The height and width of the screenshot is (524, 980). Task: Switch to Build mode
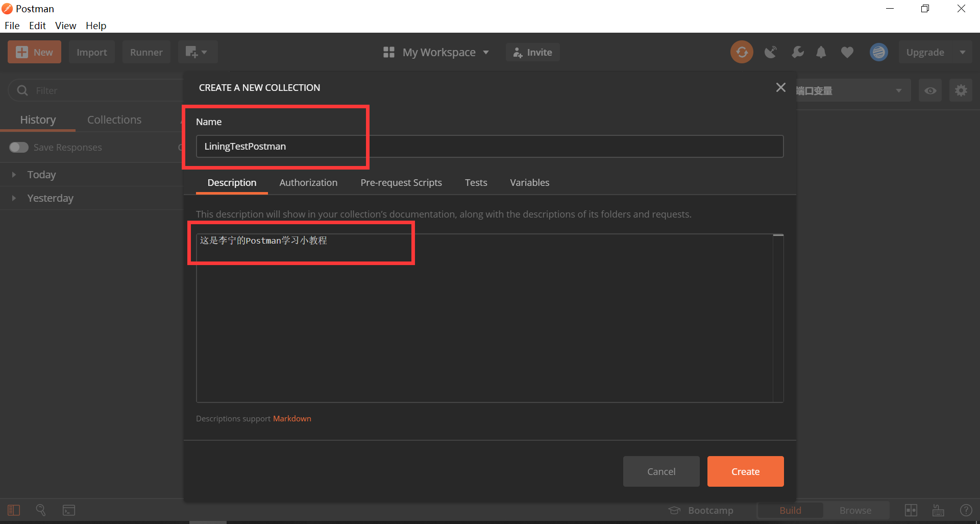[x=790, y=510]
